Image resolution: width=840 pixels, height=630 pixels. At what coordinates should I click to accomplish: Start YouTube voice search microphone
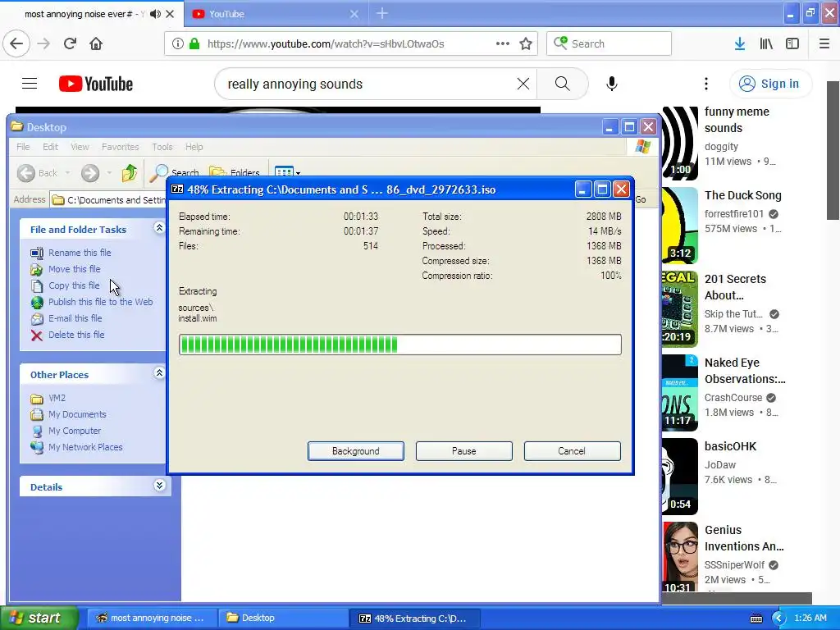[x=612, y=84]
